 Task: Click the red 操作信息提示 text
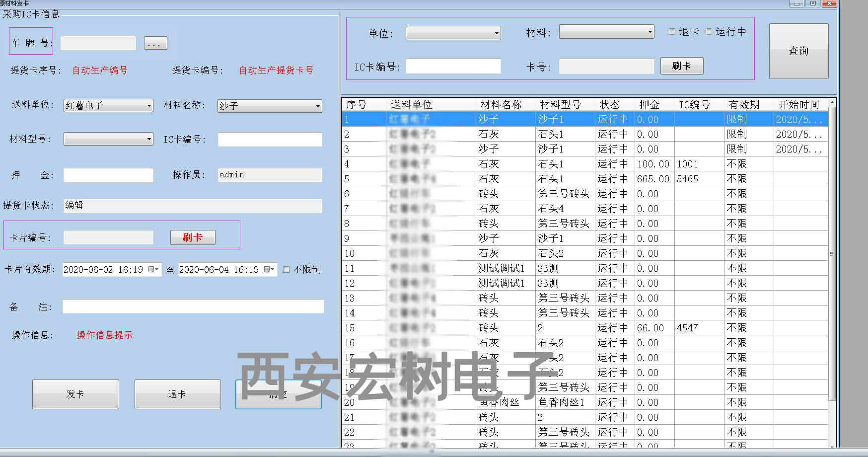click(104, 335)
